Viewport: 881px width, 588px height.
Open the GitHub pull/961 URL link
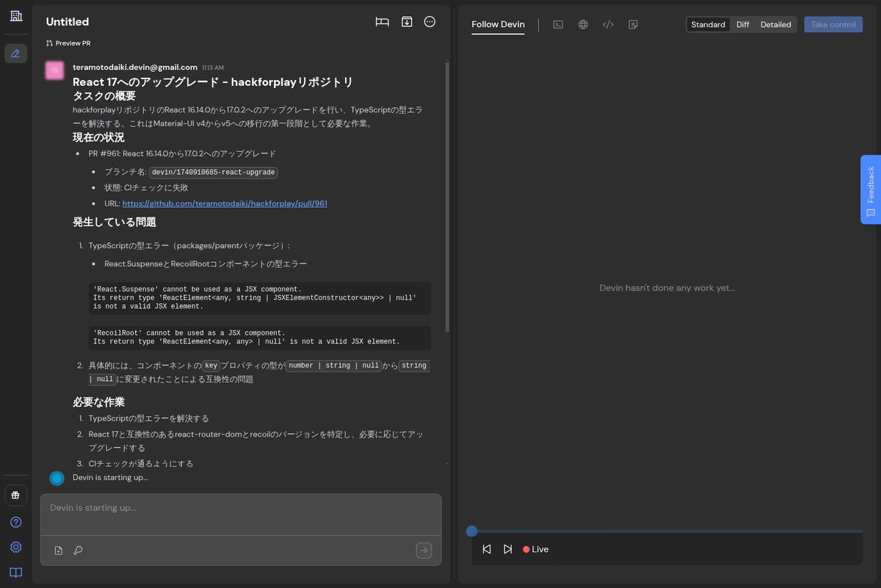pos(225,203)
